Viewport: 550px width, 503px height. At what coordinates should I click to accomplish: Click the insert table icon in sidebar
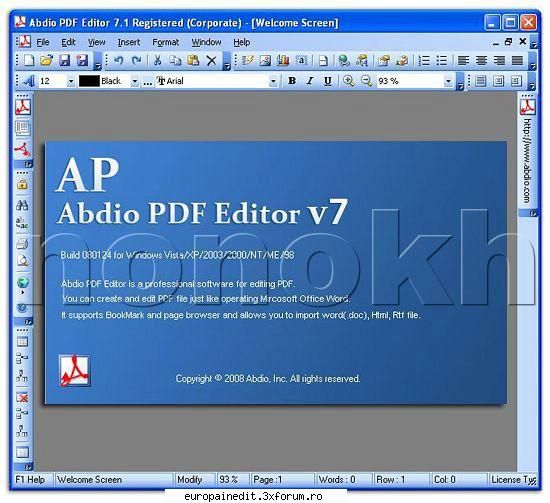22,341
